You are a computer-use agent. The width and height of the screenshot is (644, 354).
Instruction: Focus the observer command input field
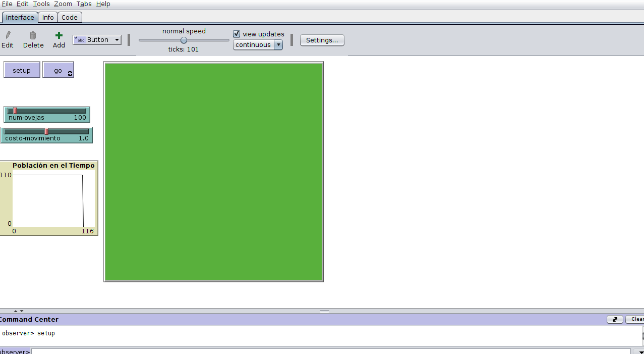pyautogui.click(x=331, y=351)
